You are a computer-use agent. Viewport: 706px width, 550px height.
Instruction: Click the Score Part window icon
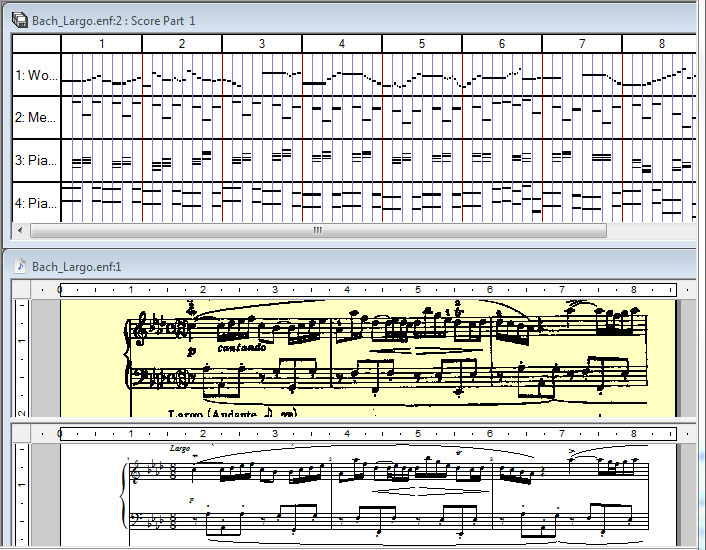click(19, 20)
